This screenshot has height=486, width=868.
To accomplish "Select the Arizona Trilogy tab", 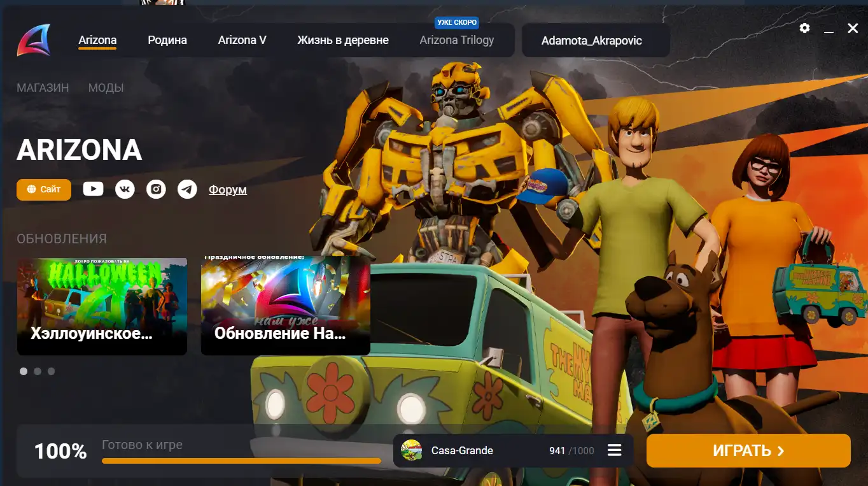I will (x=457, y=40).
